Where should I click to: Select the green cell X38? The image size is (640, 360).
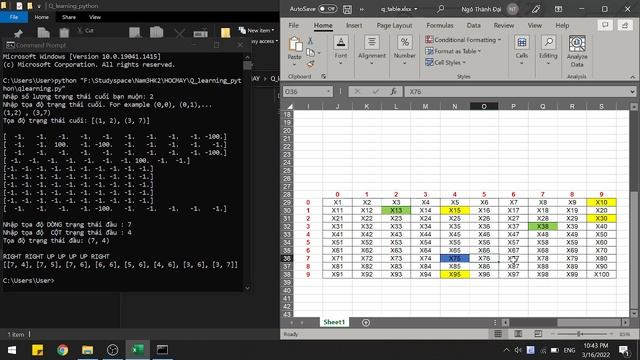coord(542,227)
